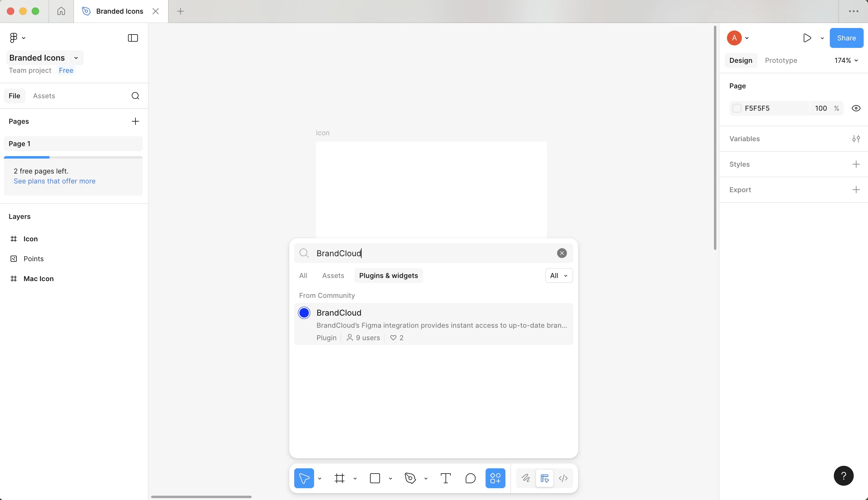Screen dimensions: 868x500
Task: Toggle page background visibility eye
Action: 856,109
